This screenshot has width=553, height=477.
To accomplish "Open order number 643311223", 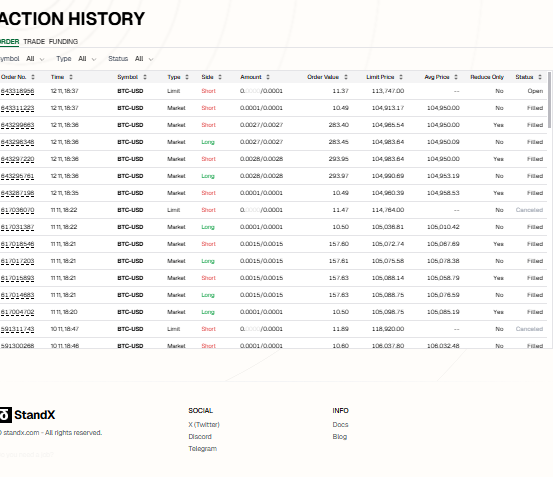I will 17,108.
